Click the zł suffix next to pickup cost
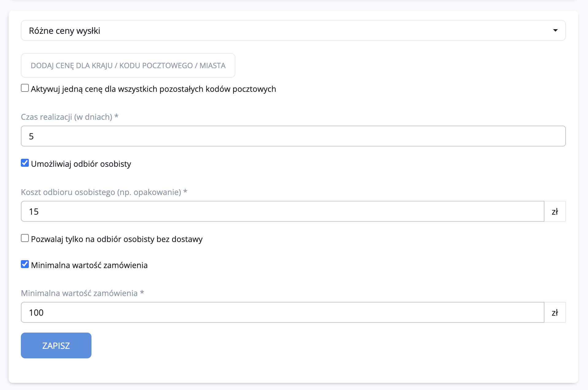The height and width of the screenshot is (390, 588). [x=555, y=212]
